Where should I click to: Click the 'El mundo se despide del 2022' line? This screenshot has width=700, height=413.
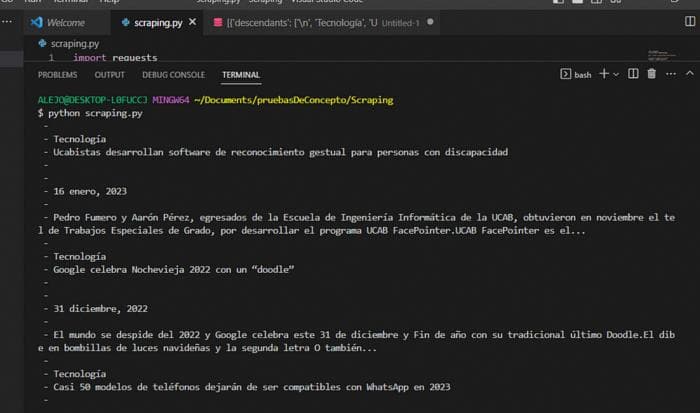[356, 342]
